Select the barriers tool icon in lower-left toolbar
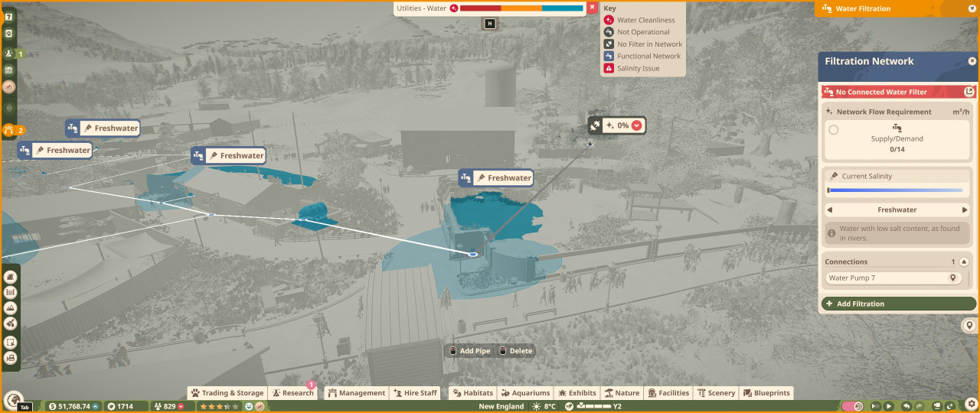The height and width of the screenshot is (413, 980). (x=11, y=292)
